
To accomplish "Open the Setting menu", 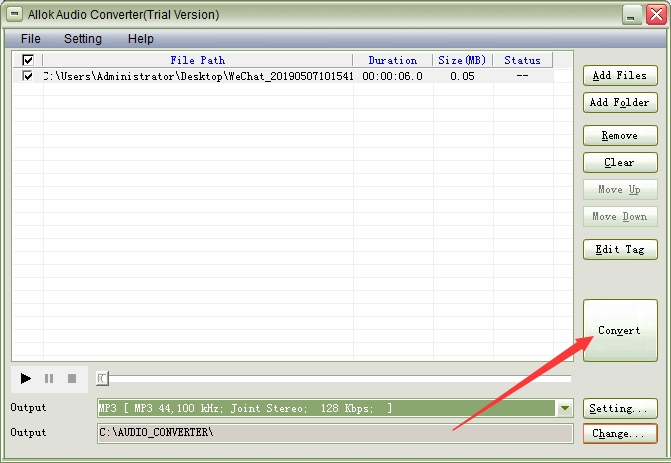I will point(83,39).
